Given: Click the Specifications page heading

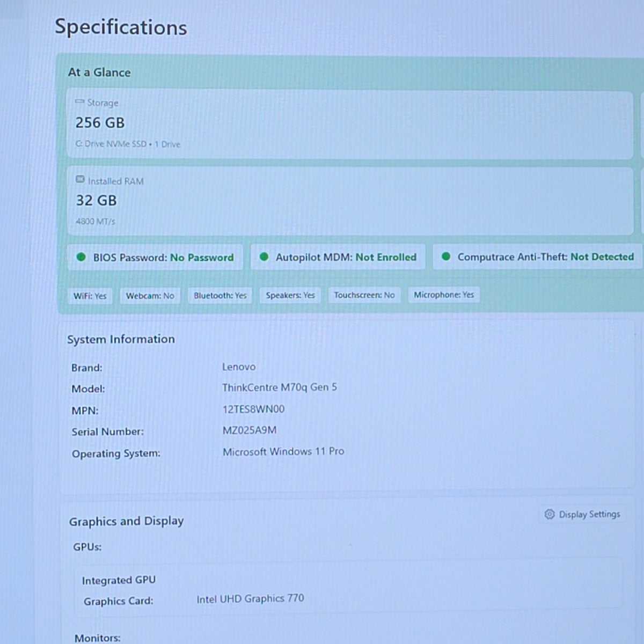Looking at the screenshot, I should coord(121,27).
